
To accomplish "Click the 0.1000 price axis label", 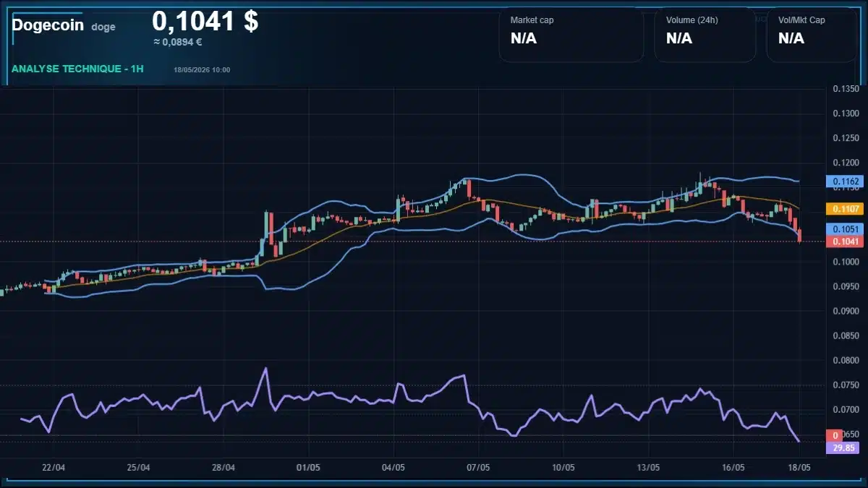I will point(846,262).
